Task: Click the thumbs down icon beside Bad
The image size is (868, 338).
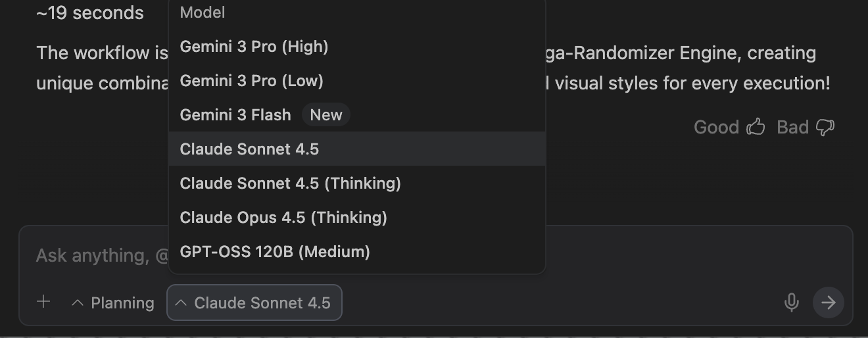Action: point(825,127)
